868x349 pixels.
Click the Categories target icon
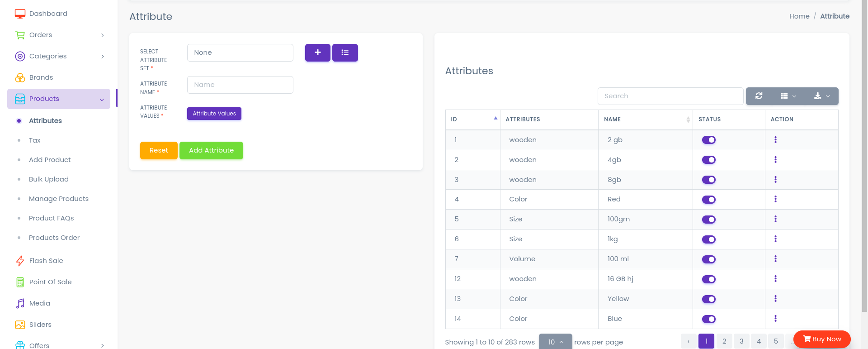click(x=20, y=56)
